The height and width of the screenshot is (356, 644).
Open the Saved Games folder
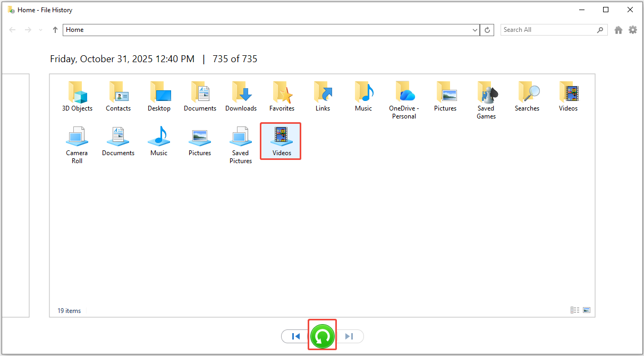(486, 96)
